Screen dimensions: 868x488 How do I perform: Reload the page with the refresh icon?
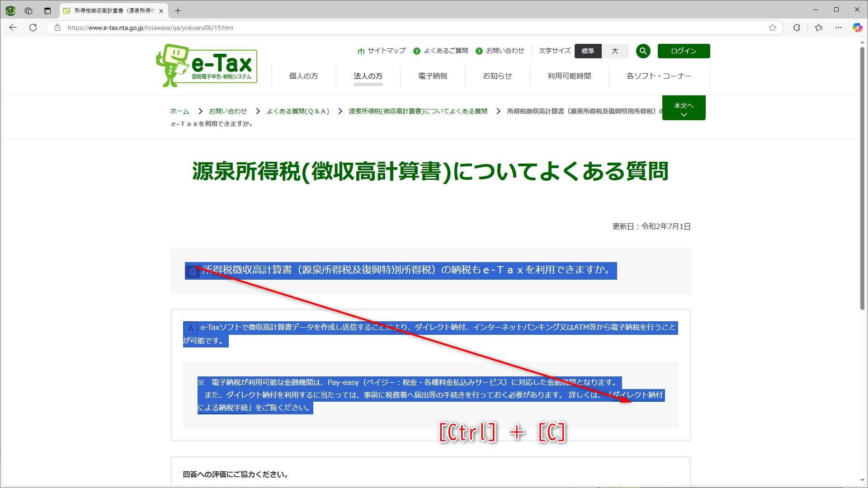click(33, 28)
